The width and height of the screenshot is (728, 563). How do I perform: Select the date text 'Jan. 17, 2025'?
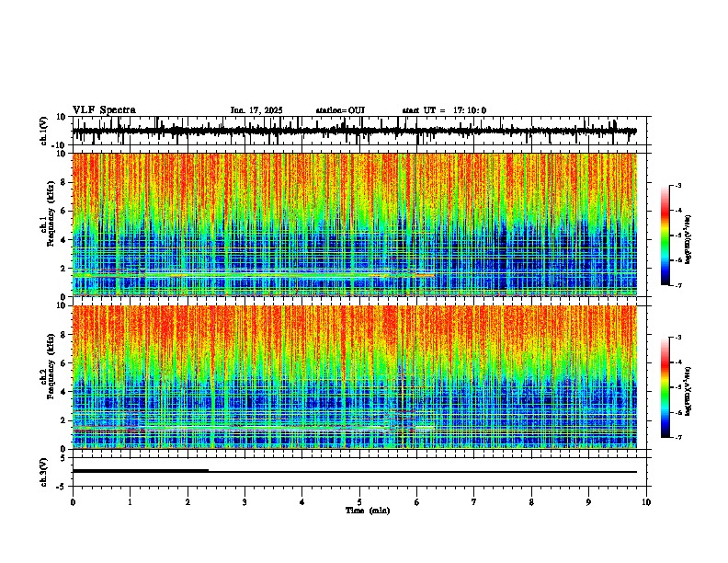pyautogui.click(x=256, y=110)
